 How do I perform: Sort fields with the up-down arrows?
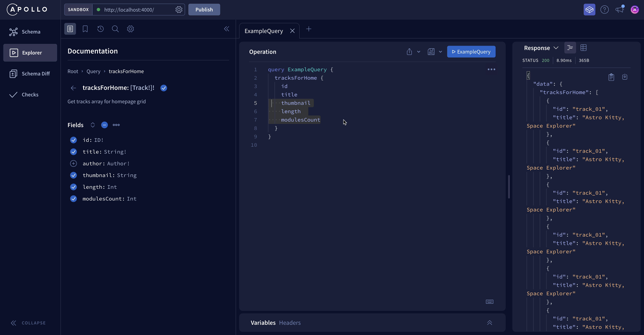[93, 125]
